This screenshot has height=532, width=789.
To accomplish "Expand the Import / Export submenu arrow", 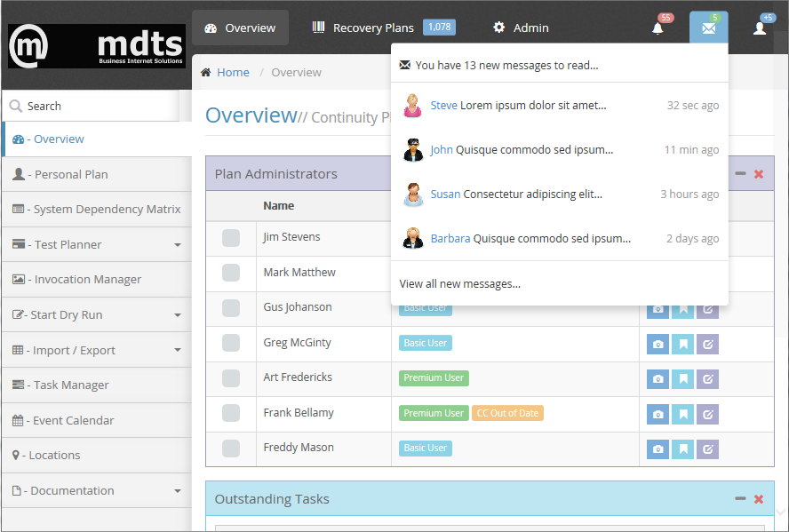I will tap(178, 350).
